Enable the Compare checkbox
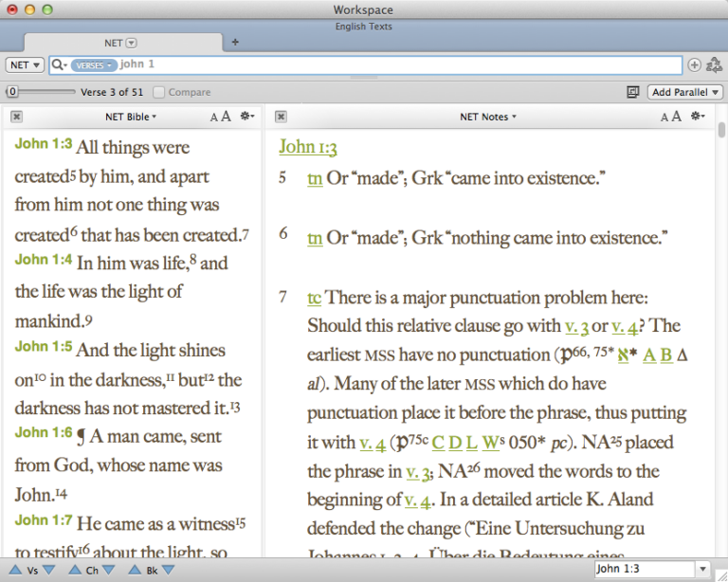The image size is (728, 582). pyautogui.click(x=159, y=92)
